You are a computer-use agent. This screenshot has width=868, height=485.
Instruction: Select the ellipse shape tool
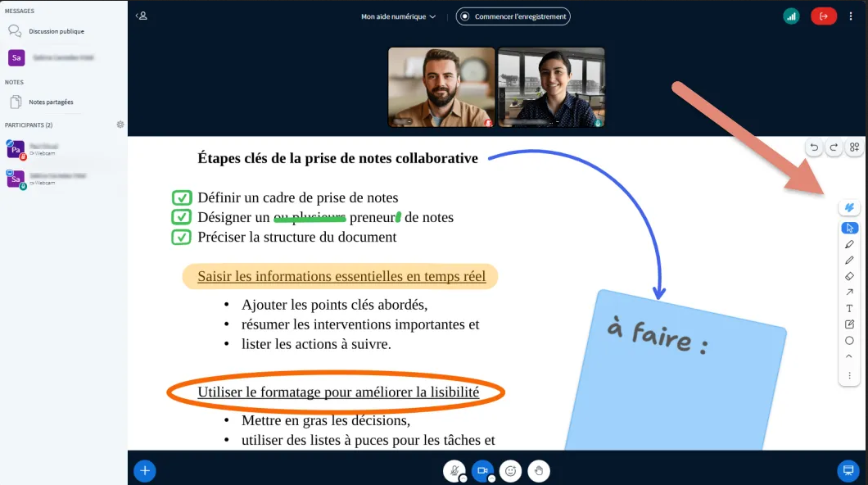[849, 340]
